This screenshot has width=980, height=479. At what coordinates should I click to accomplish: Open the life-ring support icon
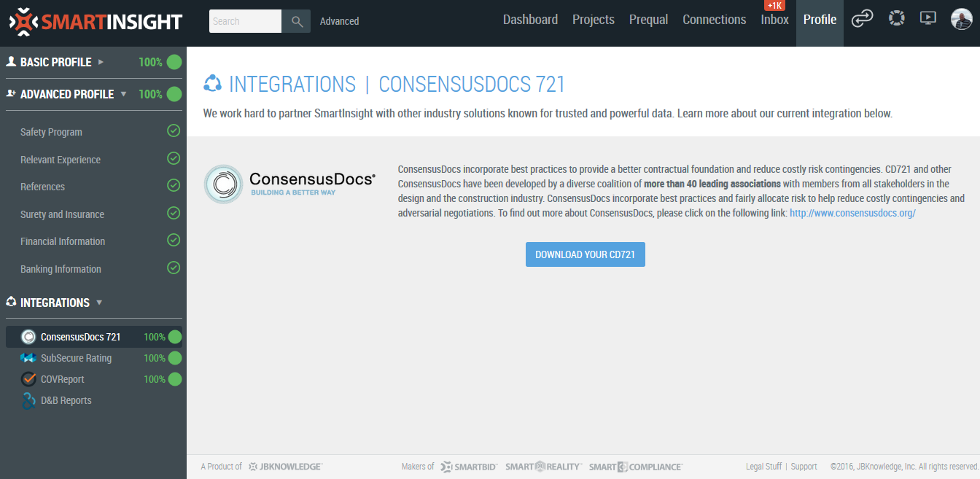896,18
